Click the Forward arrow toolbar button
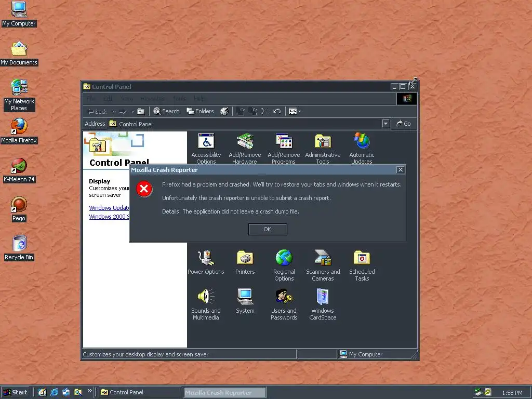This screenshot has width=532, height=399. (123, 111)
